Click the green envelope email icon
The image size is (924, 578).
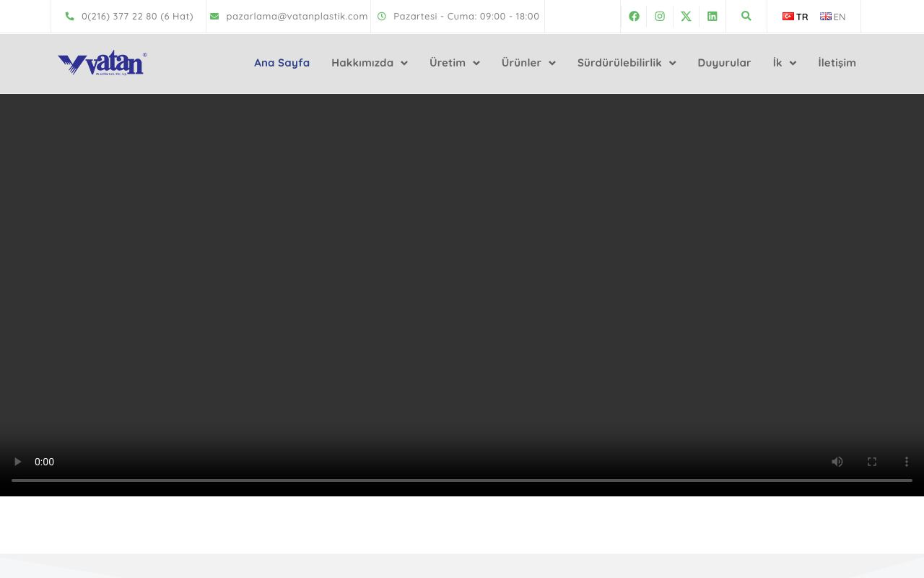[x=214, y=16]
